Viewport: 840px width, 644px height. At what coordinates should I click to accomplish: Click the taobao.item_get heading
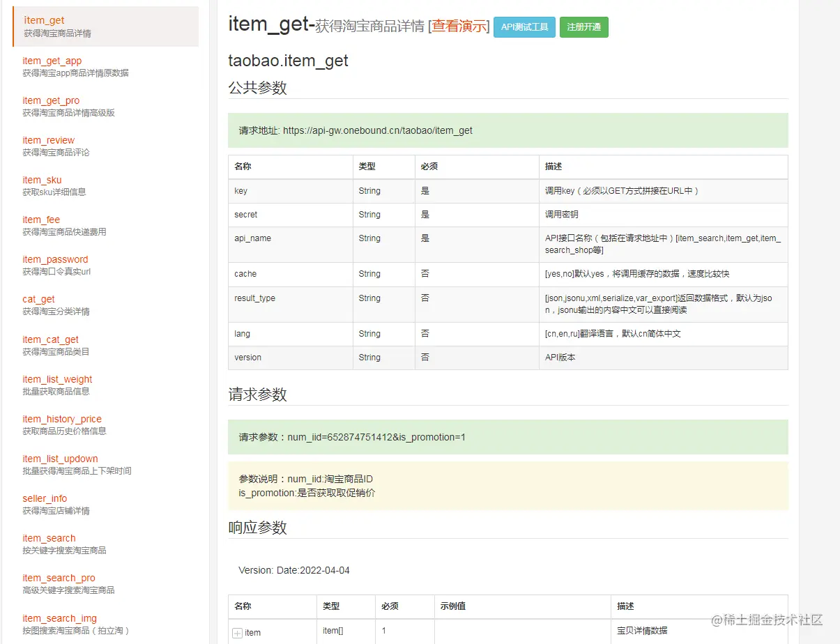coord(289,61)
